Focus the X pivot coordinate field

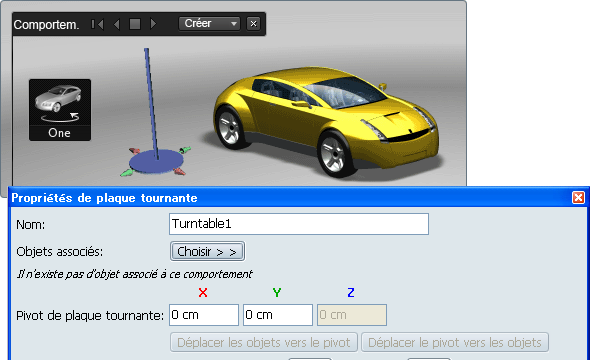[204, 315]
